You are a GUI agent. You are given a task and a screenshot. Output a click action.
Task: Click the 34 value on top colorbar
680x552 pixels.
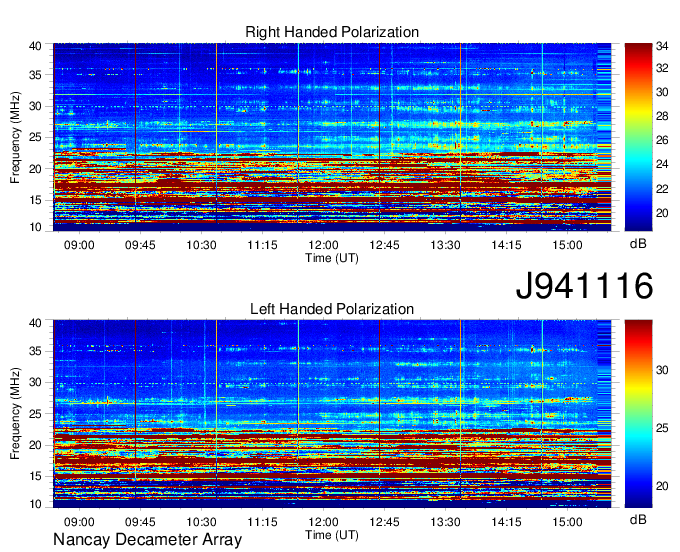pyautogui.click(x=662, y=46)
